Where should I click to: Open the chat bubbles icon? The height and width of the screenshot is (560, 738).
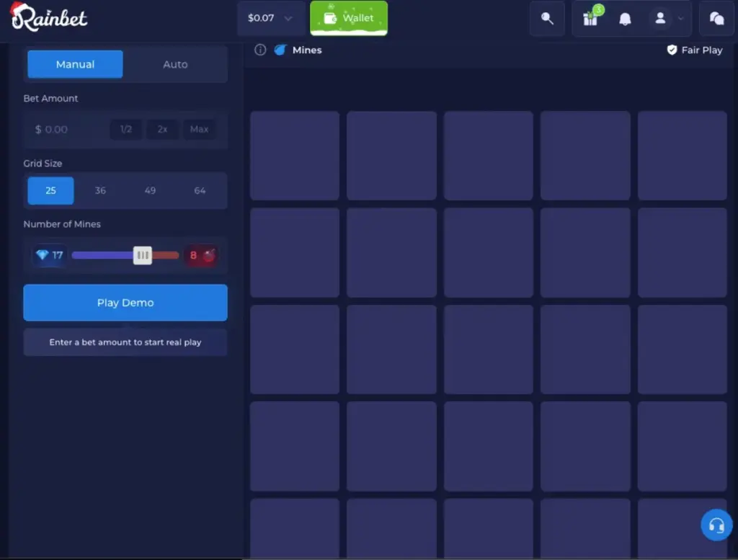point(716,19)
